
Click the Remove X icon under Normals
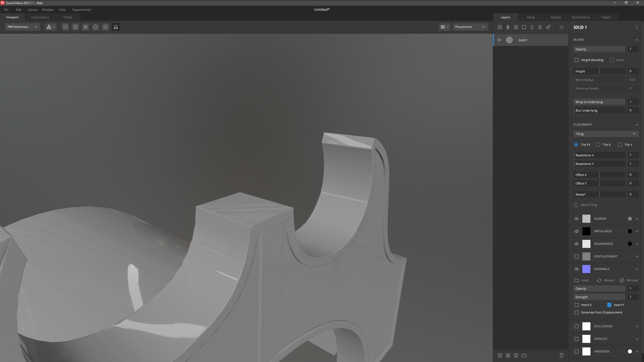click(x=622, y=280)
